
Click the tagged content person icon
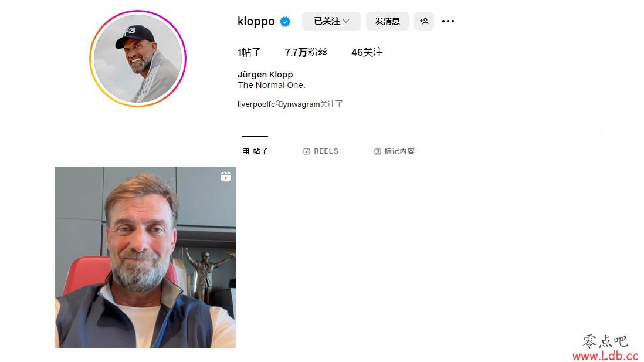(378, 151)
